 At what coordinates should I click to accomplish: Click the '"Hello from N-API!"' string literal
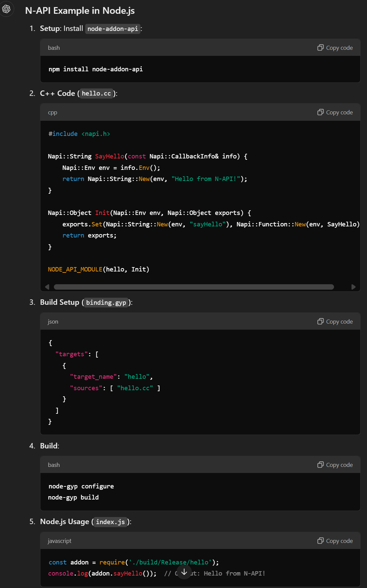[206, 179]
